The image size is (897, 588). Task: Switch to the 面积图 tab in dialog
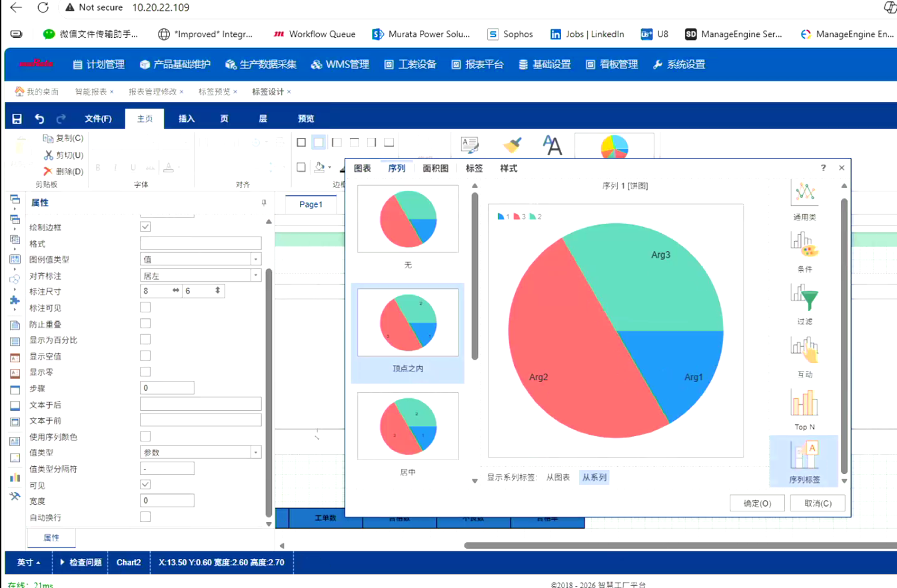[435, 168]
